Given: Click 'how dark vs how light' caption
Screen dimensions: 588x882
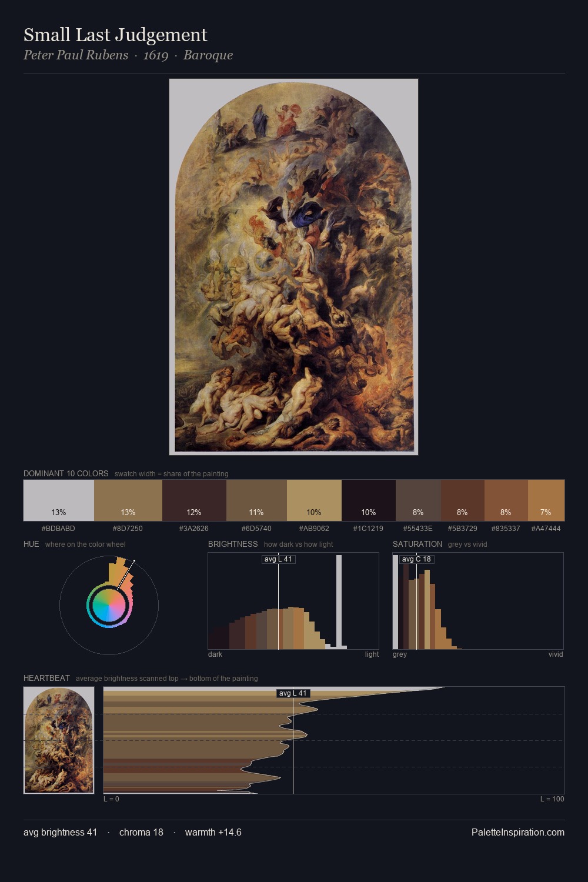Looking at the screenshot, I should 298,544.
